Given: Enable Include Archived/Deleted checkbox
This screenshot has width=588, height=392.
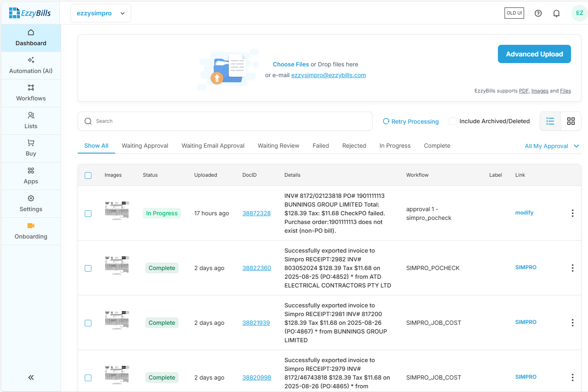Looking at the screenshot, I should pyautogui.click(x=453, y=121).
